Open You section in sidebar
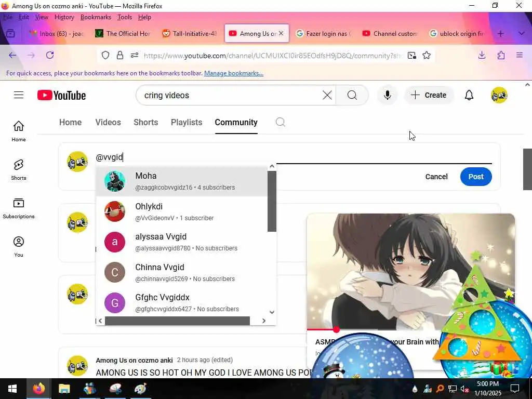The width and height of the screenshot is (532, 399). [19, 247]
